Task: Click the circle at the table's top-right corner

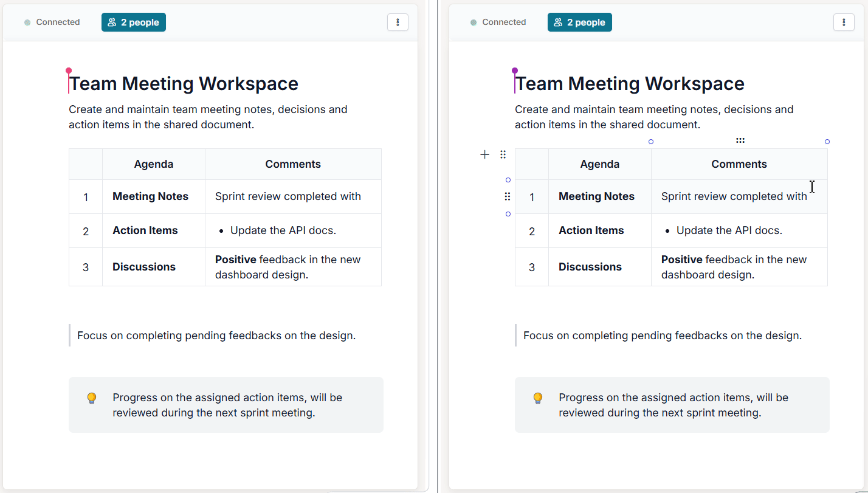Action: [x=827, y=142]
